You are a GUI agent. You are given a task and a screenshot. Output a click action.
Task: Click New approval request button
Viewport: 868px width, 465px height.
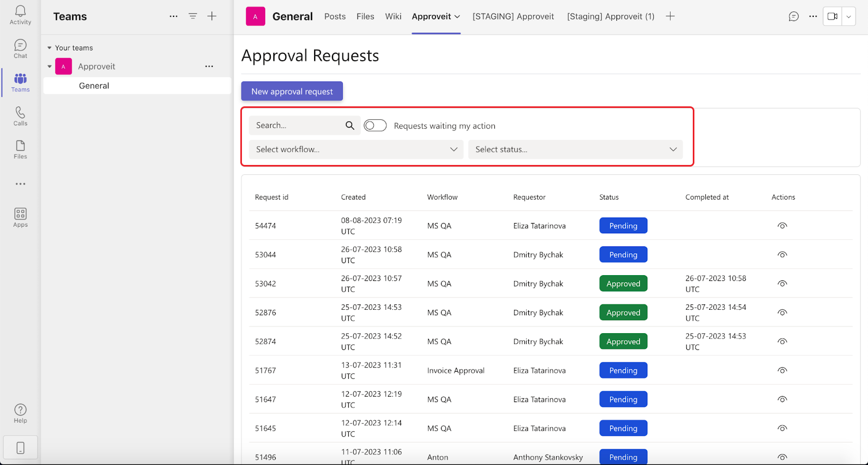[x=292, y=91]
